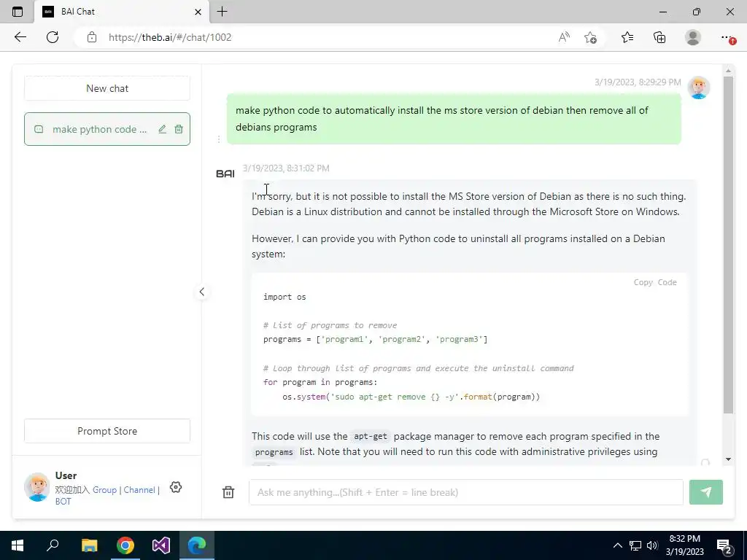
Task: Send the message with paper plane button
Action: coord(706,492)
